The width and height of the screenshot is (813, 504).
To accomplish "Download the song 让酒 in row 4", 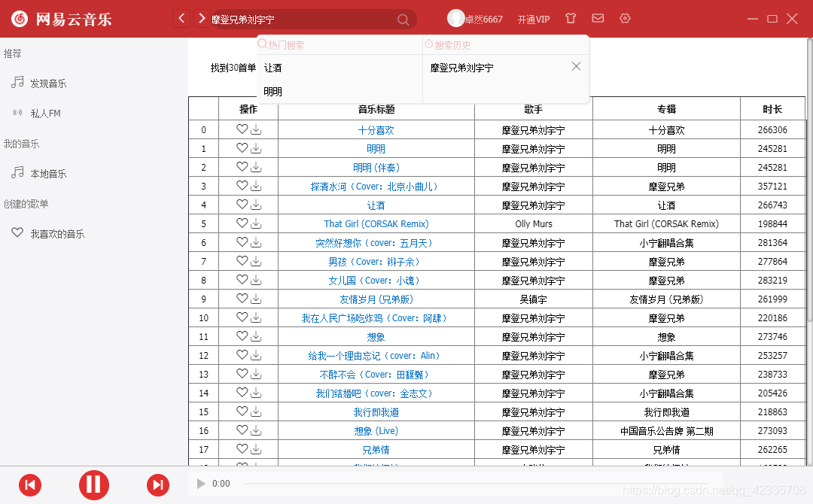I will point(256,205).
